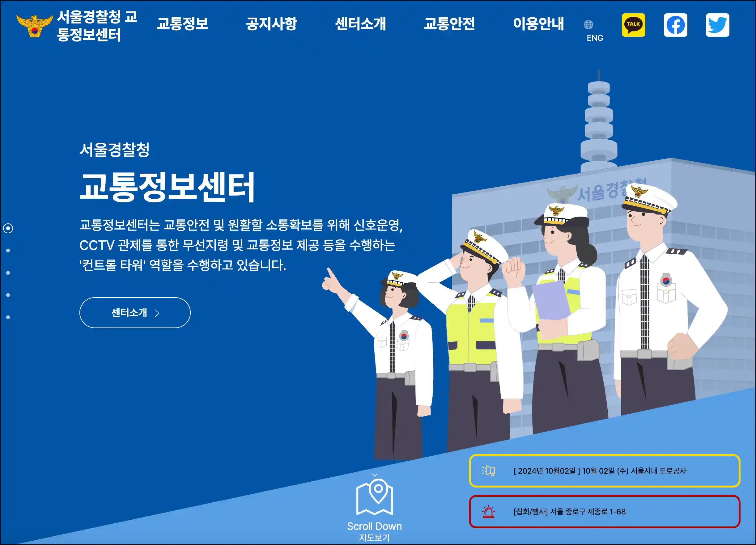Click the globe ENG language icon
Viewport: 756px width, 545px height.
(x=589, y=24)
